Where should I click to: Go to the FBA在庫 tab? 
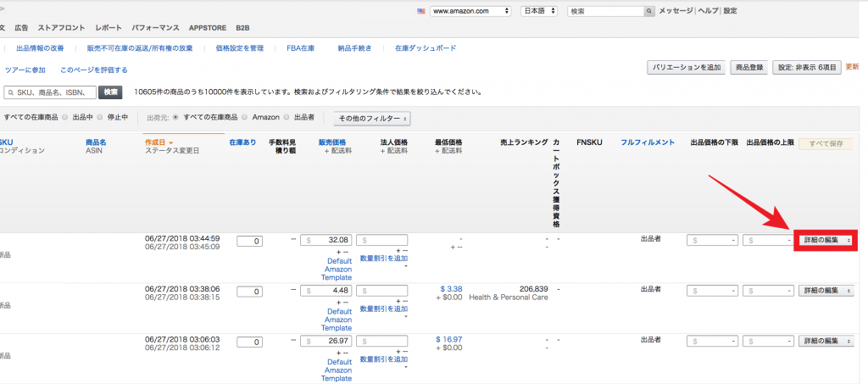287,48
